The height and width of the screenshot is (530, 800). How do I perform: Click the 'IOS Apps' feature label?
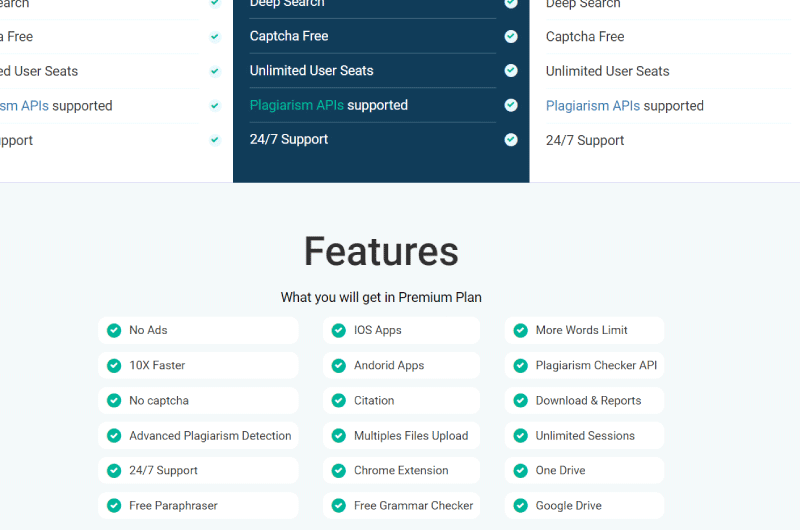[x=378, y=330]
